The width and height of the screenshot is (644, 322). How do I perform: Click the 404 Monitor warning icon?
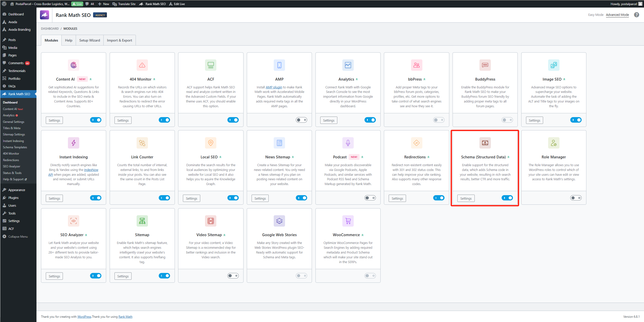[x=142, y=65]
